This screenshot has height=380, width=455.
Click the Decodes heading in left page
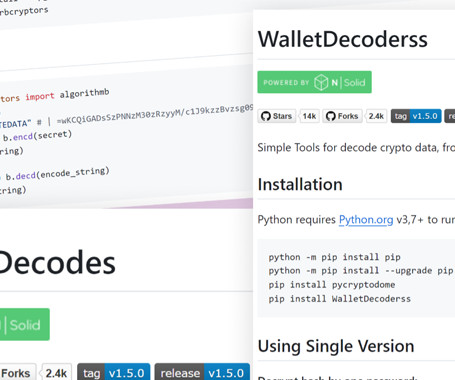pos(57,263)
